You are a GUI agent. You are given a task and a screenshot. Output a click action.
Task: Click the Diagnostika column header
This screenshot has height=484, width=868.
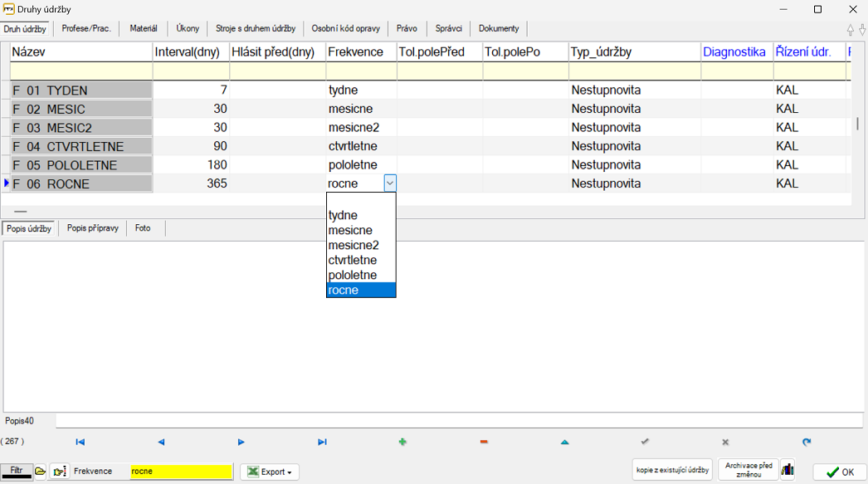(x=738, y=52)
